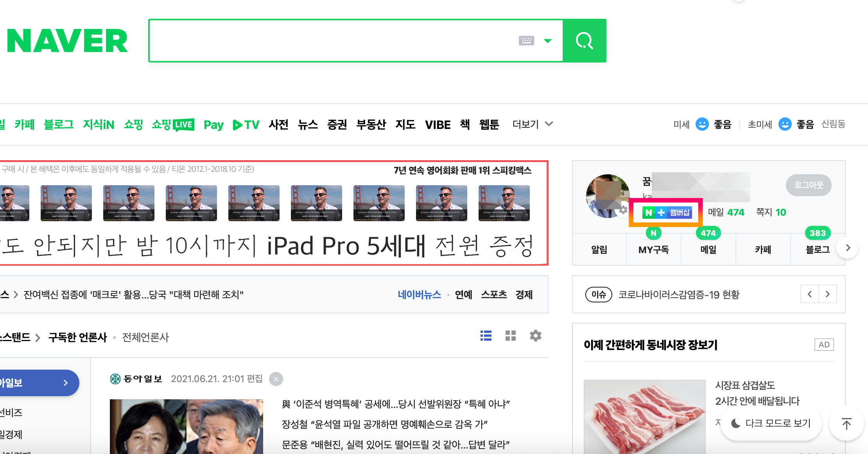This screenshot has height=454, width=868.
Task: Open Naver TV with play icon
Action: tap(246, 125)
